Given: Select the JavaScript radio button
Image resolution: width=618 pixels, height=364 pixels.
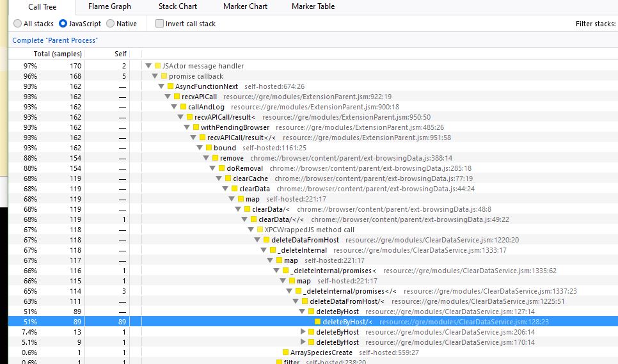Looking at the screenshot, I should 63,24.
